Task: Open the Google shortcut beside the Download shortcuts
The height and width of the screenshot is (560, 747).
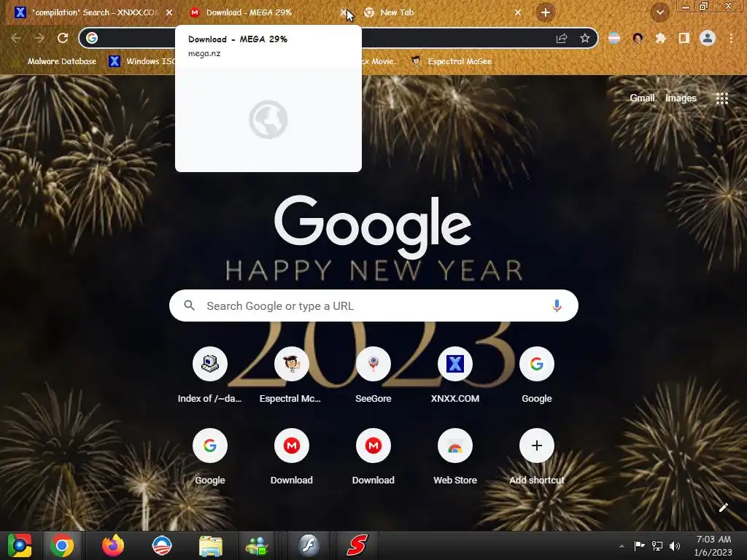Action: pos(209,457)
